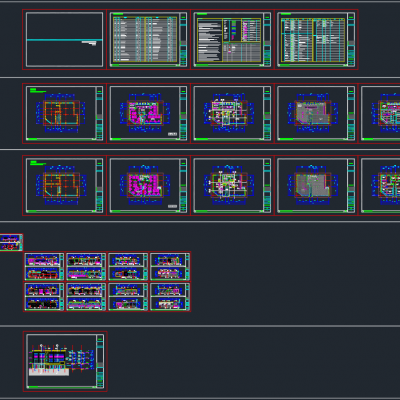400x400 pixels.
Task: Open the gray ceiling plan in third row
Action: point(316,185)
